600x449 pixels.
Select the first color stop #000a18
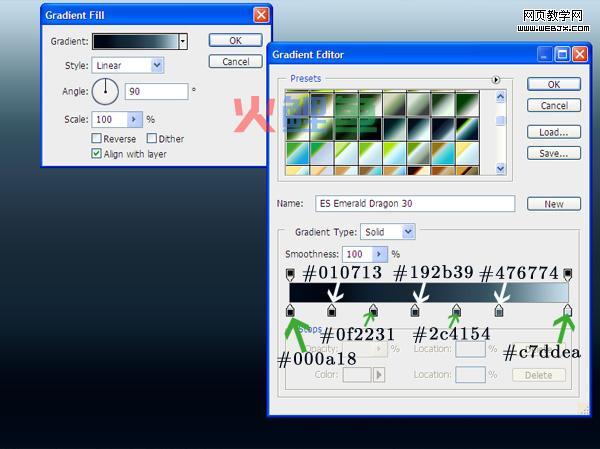click(x=290, y=310)
